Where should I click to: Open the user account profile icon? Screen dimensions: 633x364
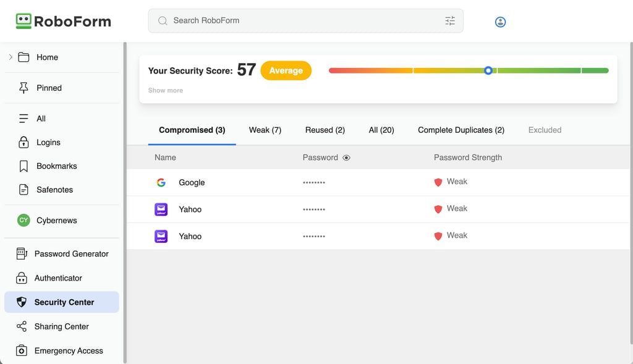click(500, 22)
